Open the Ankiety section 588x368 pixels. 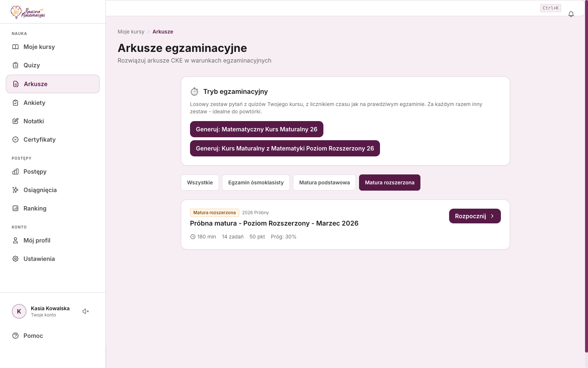click(x=53, y=103)
